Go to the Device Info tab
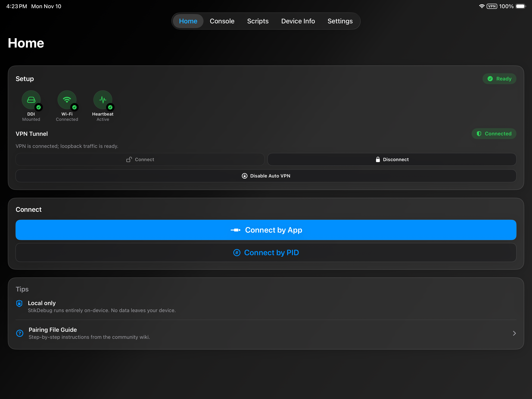The width and height of the screenshot is (532, 399). [x=298, y=21]
